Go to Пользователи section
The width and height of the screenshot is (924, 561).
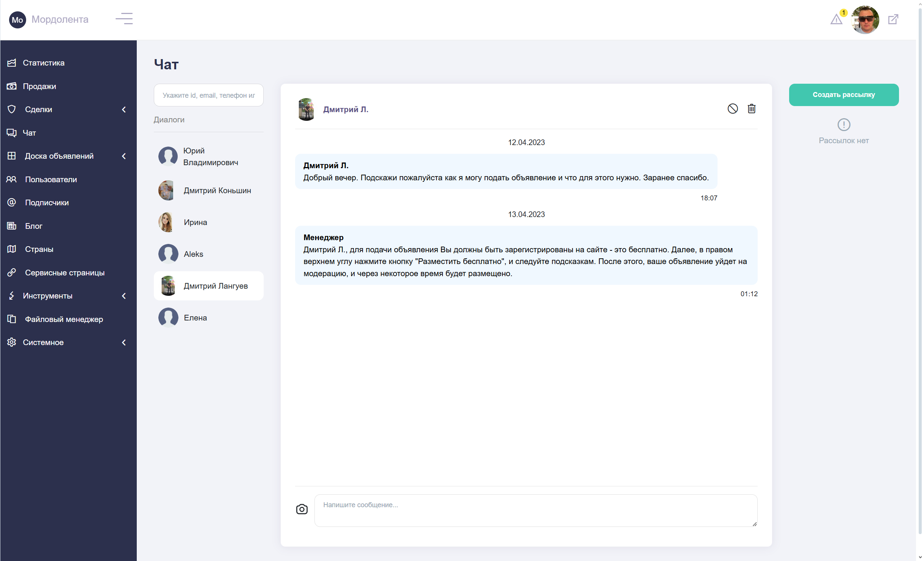(x=51, y=180)
